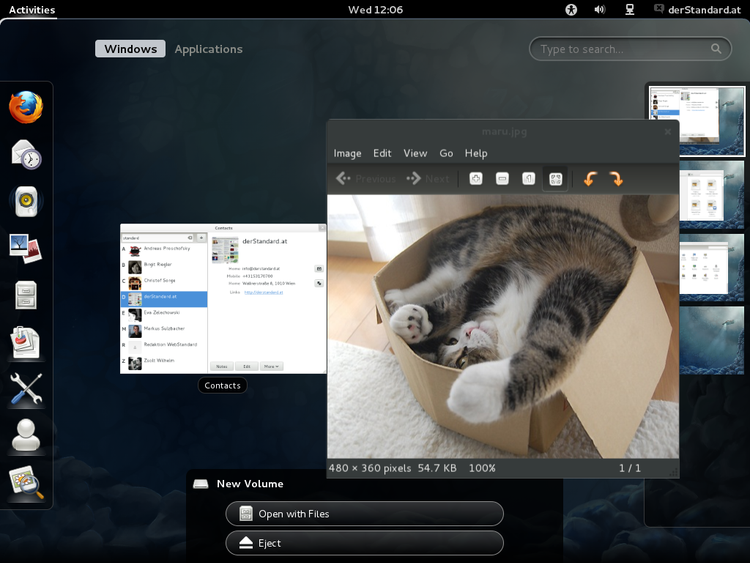Expand the More dropdown in Contacts

pyautogui.click(x=270, y=367)
